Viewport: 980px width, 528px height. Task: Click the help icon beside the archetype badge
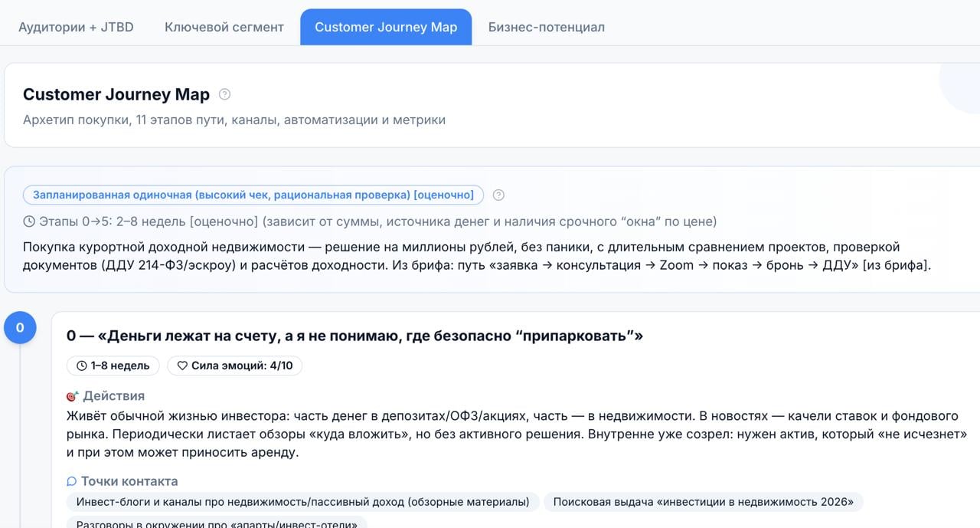(x=498, y=195)
